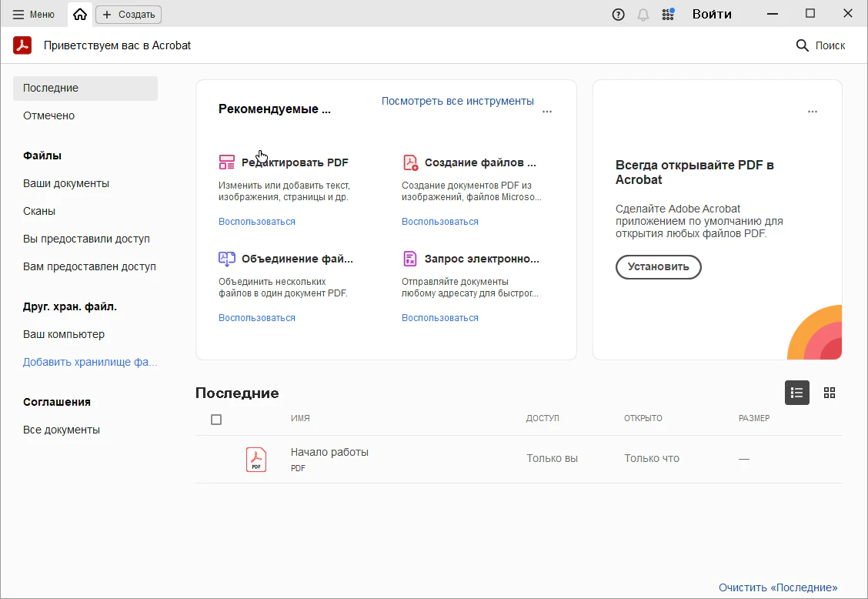Open the Меню hamburger menu
The image size is (868, 599).
click(33, 14)
